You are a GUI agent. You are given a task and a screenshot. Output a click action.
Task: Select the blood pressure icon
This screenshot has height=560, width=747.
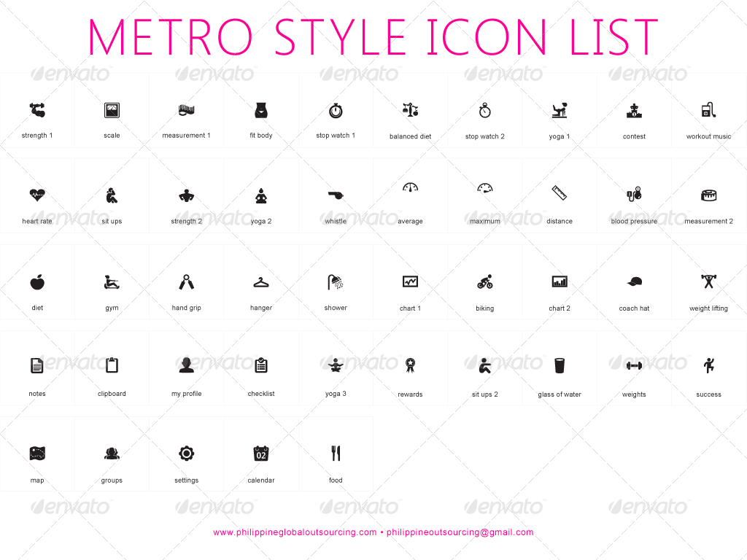633,195
